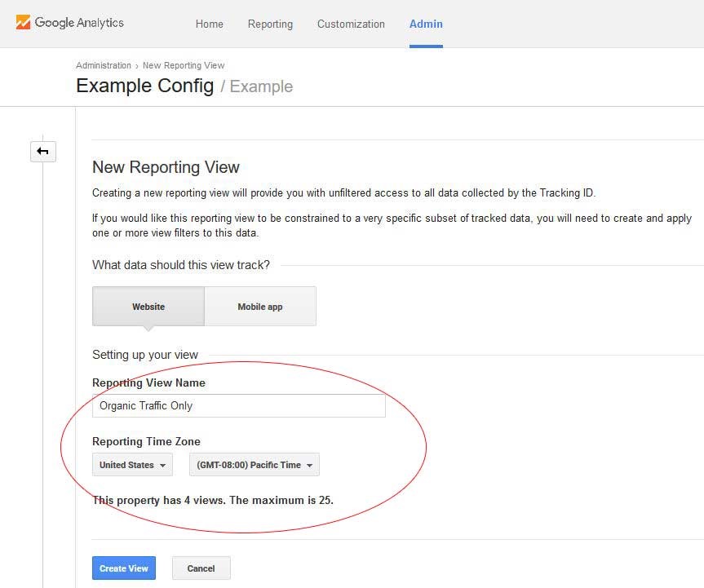Screen dimensions: 704x588
Task: Open the Reporting tab
Action: 270,24
